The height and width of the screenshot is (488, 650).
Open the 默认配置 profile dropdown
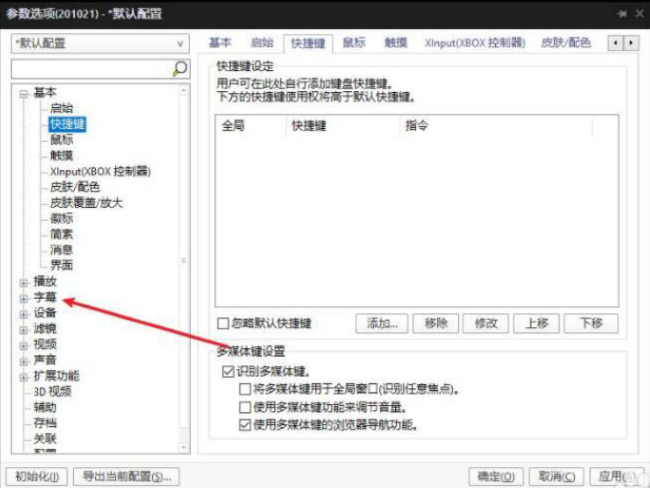click(99, 44)
